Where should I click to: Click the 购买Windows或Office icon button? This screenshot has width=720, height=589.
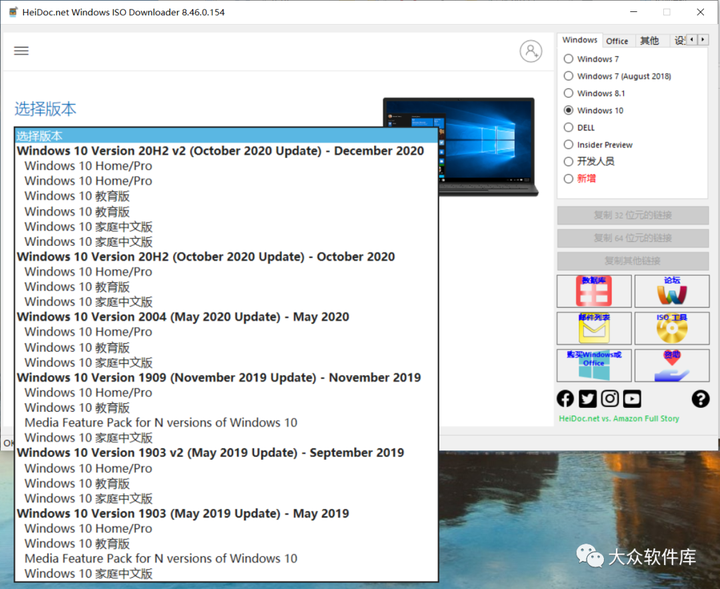[594, 365]
